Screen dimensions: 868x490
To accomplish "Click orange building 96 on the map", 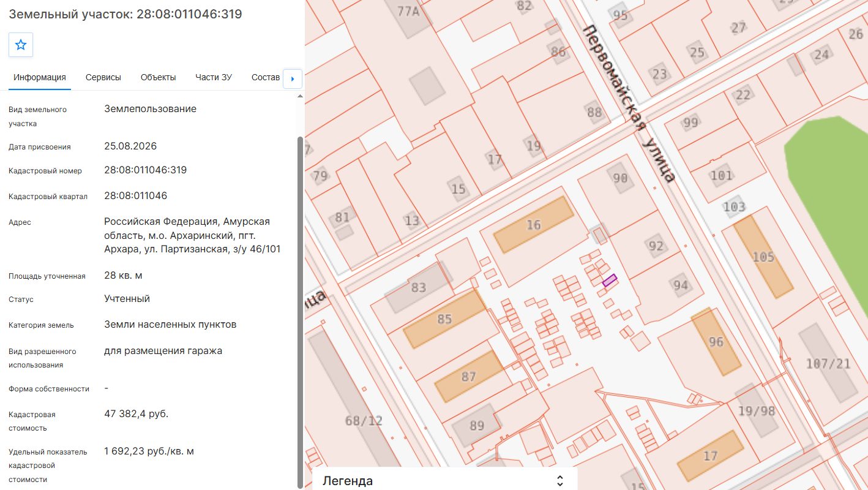I will tap(716, 342).
